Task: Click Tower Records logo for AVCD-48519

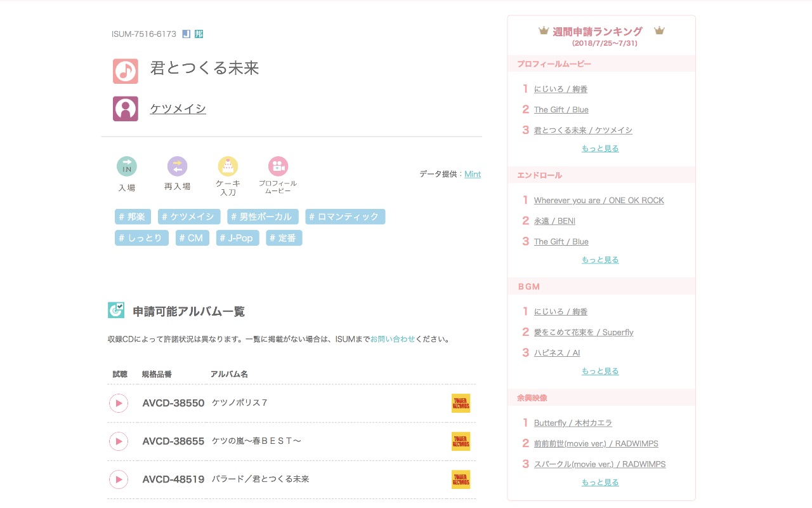Action: pyautogui.click(x=461, y=479)
